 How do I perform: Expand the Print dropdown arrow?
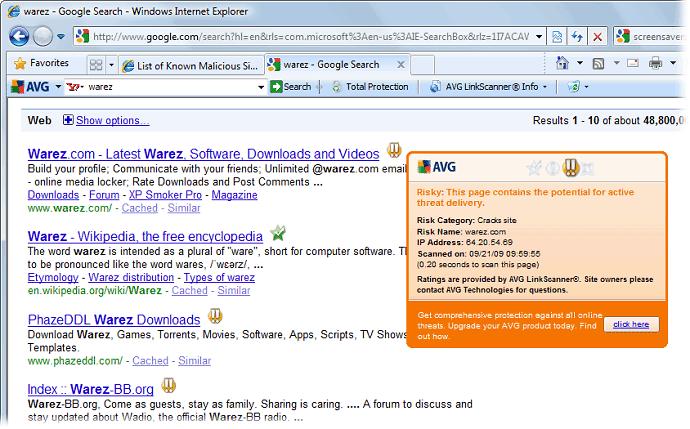pyautogui.click(x=673, y=63)
